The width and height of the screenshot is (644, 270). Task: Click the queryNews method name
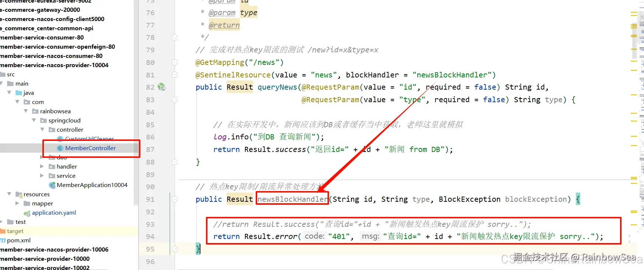277,87
